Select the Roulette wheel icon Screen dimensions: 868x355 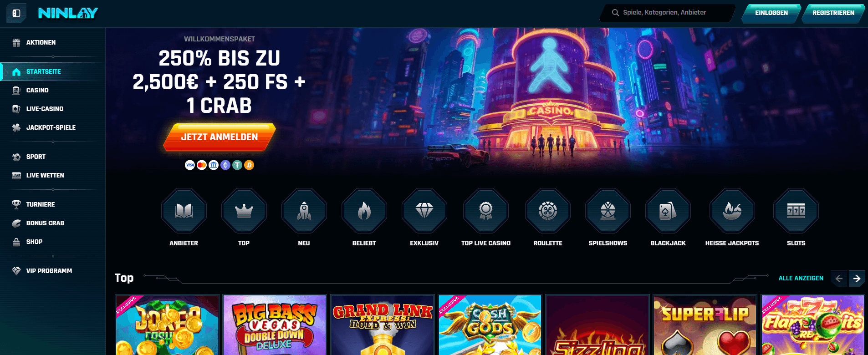point(548,211)
